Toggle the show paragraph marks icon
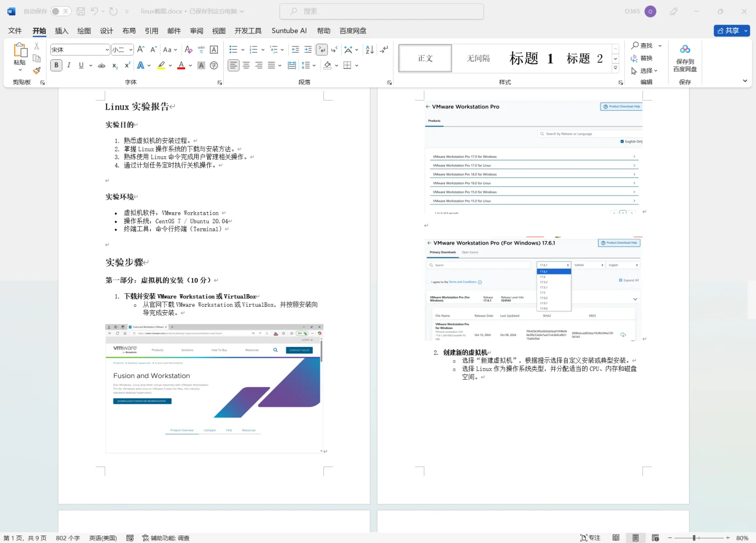The image size is (756, 543). pos(321,49)
